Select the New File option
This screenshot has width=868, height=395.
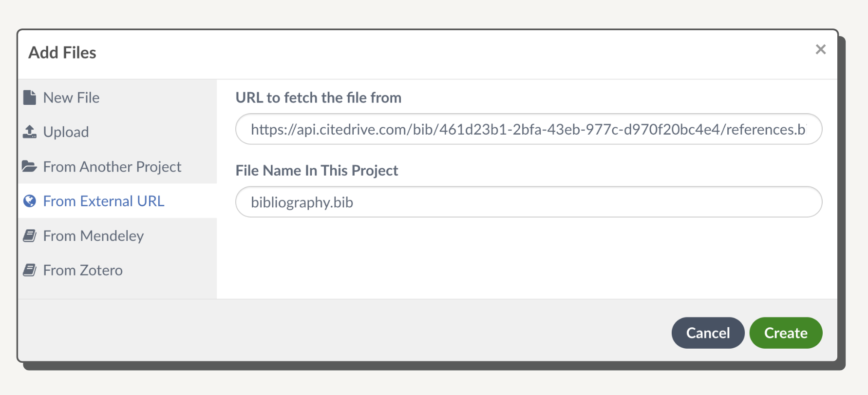point(71,97)
